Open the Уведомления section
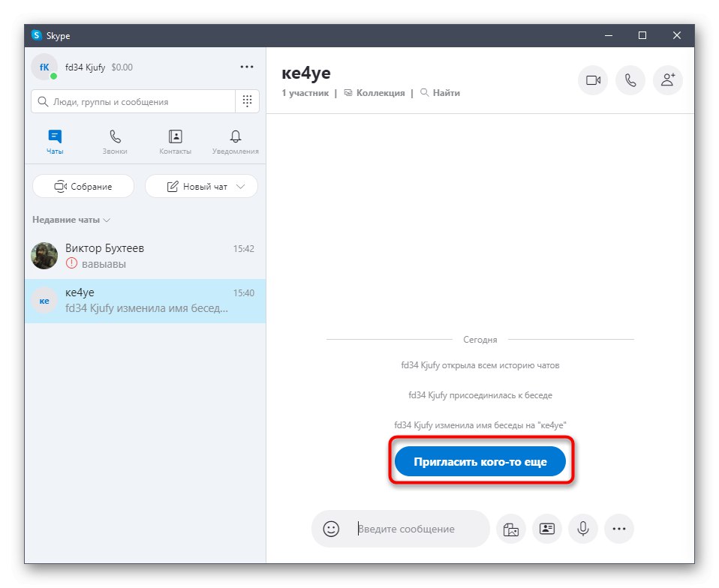 (235, 141)
